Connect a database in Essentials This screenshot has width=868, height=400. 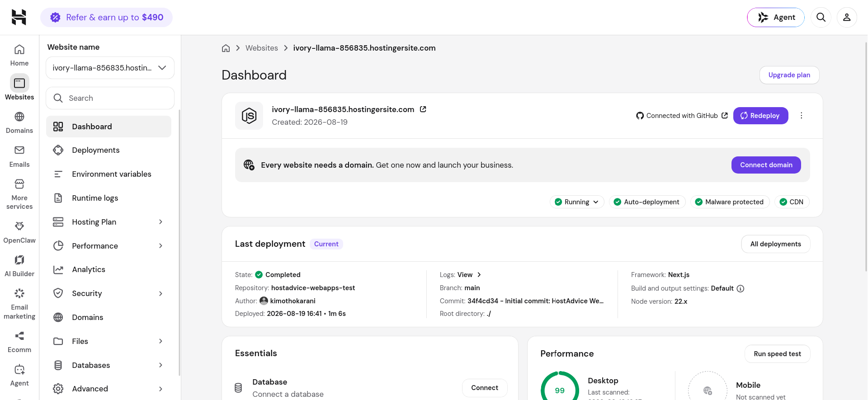click(485, 388)
